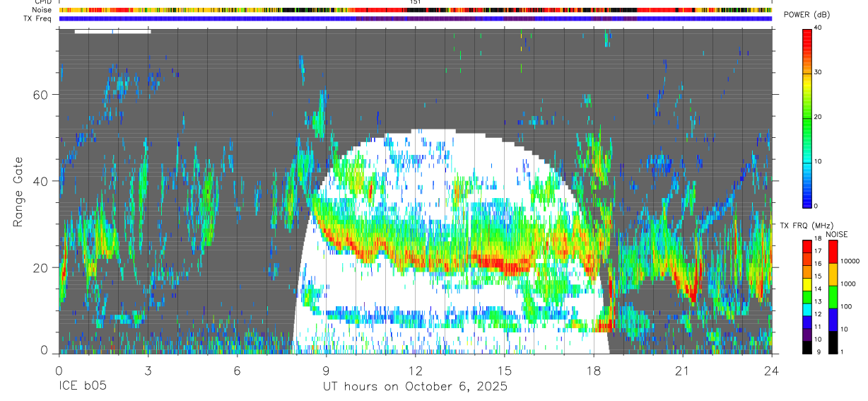Click the '12' hour tick on the UT axis
The width and height of the screenshot is (868, 401).
click(x=416, y=370)
